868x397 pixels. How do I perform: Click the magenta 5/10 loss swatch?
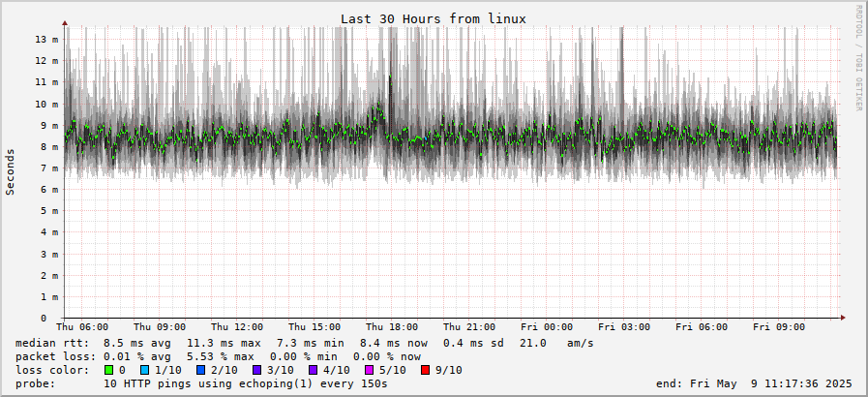point(369,370)
